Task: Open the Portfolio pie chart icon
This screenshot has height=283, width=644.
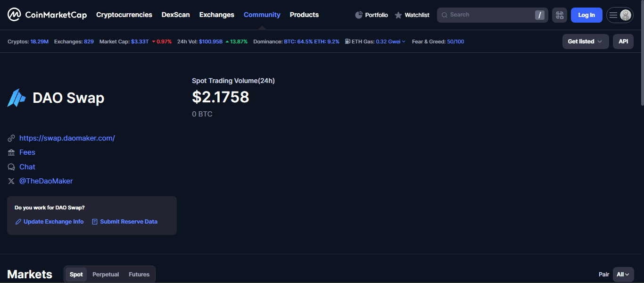Action: (x=359, y=15)
